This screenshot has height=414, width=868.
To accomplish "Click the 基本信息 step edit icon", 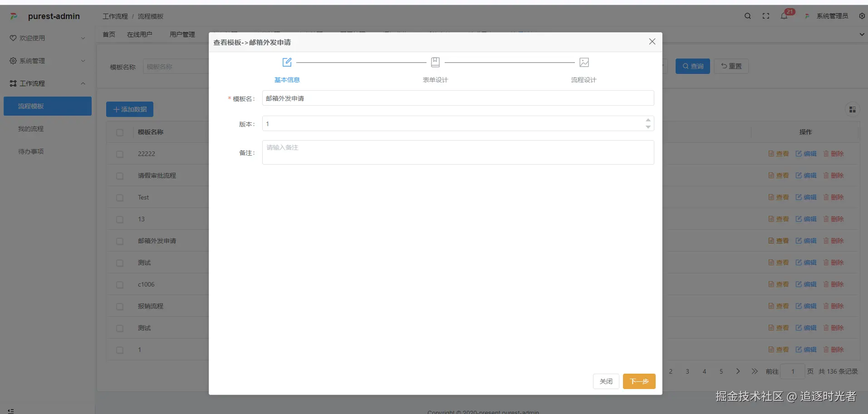I will (287, 62).
